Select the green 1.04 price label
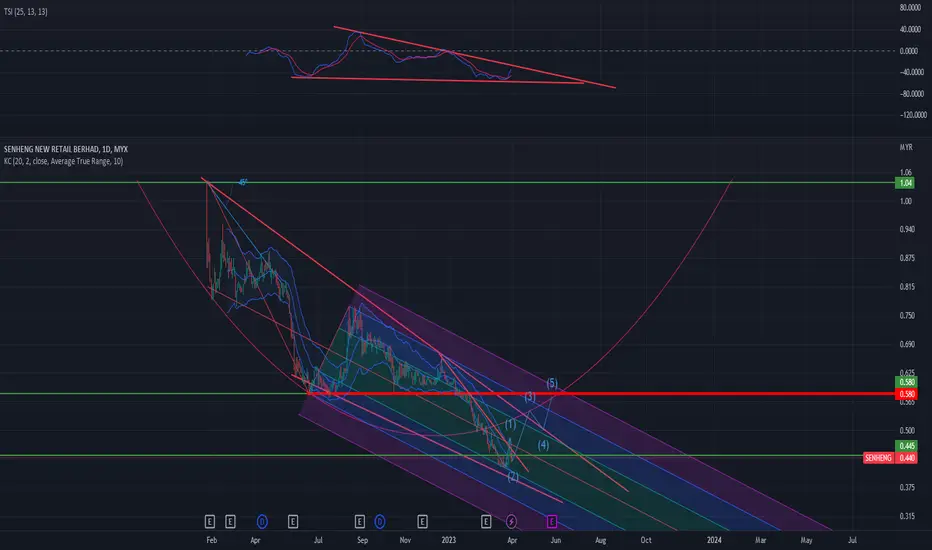Viewport: 932px width, 550px height. point(905,183)
